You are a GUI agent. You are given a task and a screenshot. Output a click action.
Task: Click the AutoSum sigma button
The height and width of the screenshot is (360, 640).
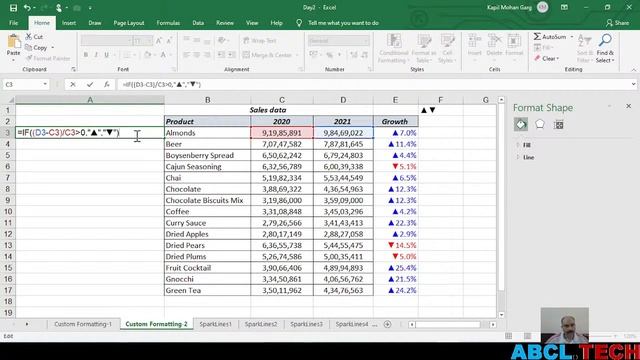click(550, 37)
